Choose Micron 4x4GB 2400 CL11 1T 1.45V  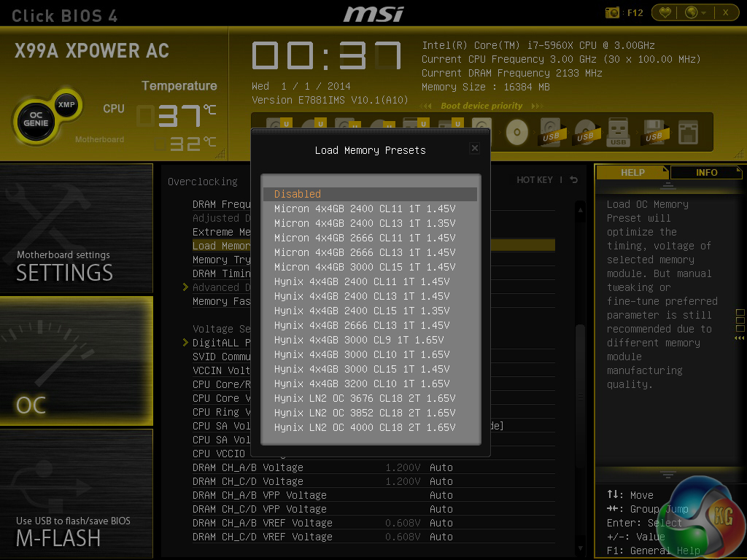click(370, 209)
